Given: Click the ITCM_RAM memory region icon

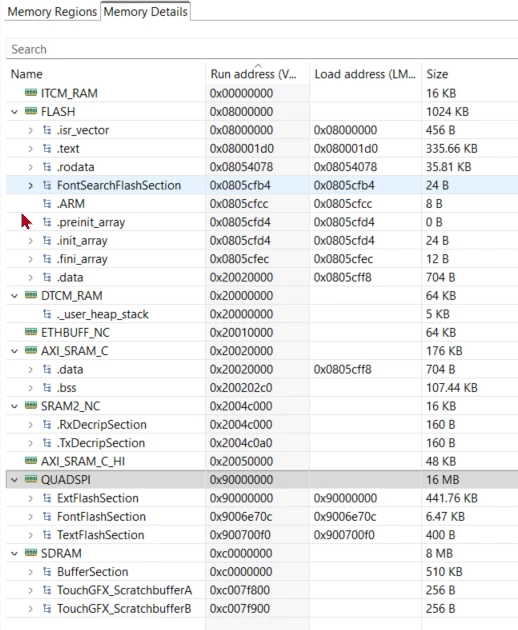Looking at the screenshot, I should 31,93.
